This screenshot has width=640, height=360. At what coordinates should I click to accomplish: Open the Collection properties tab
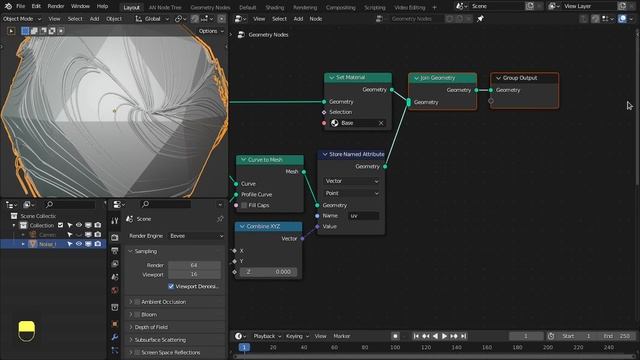click(115, 307)
